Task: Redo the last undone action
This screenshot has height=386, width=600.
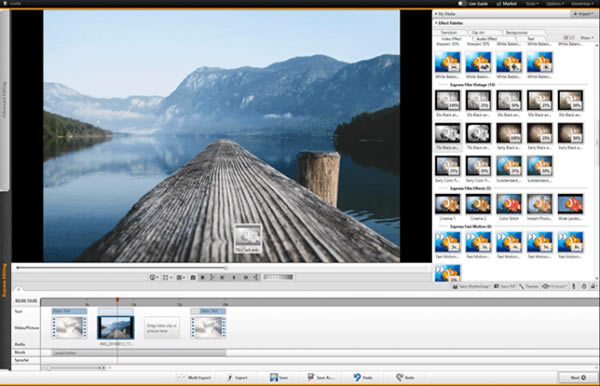Action: click(405, 378)
